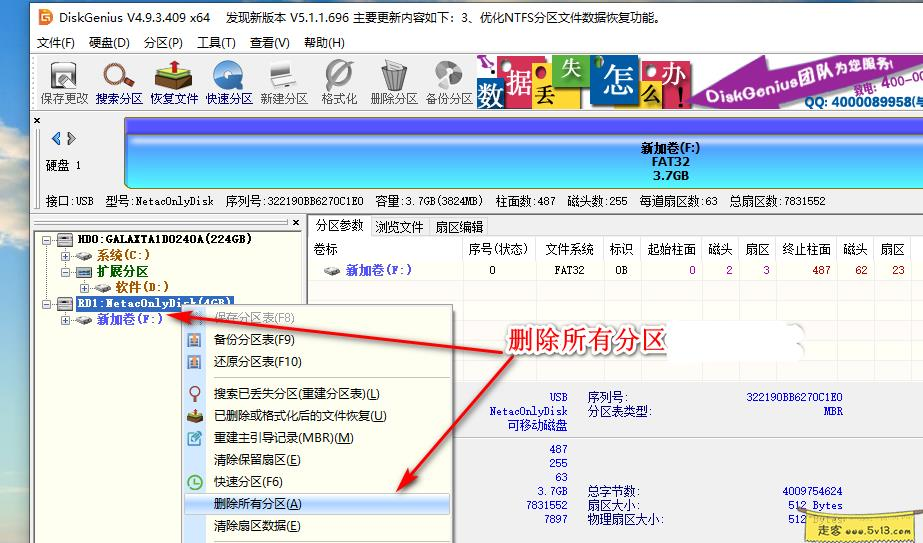Open the 文件(F) menu

[x=55, y=42]
